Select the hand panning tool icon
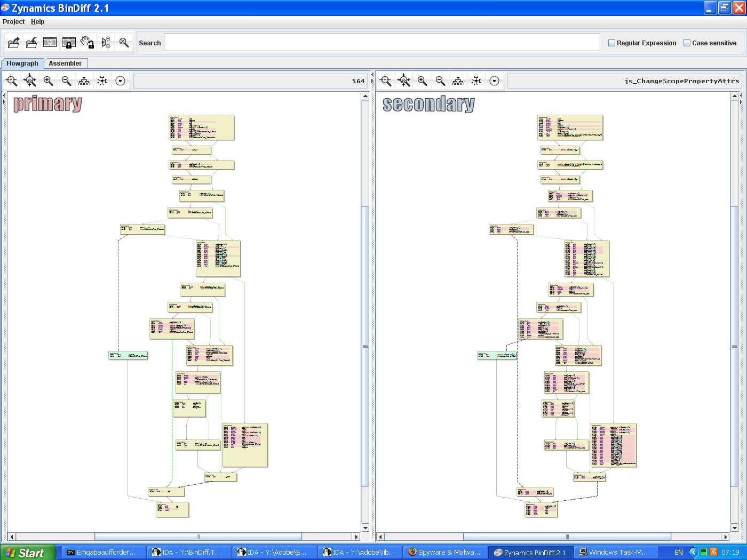Screen dimensions: 747x560 point(87,42)
